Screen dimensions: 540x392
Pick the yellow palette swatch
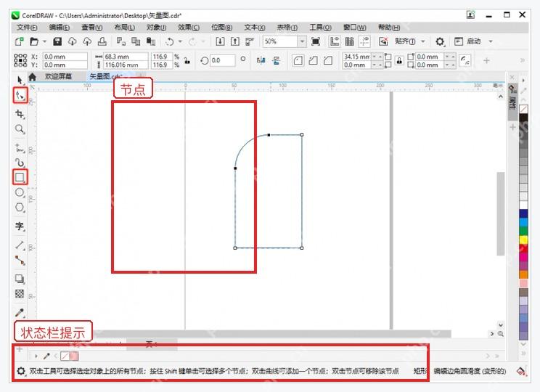pos(523,240)
